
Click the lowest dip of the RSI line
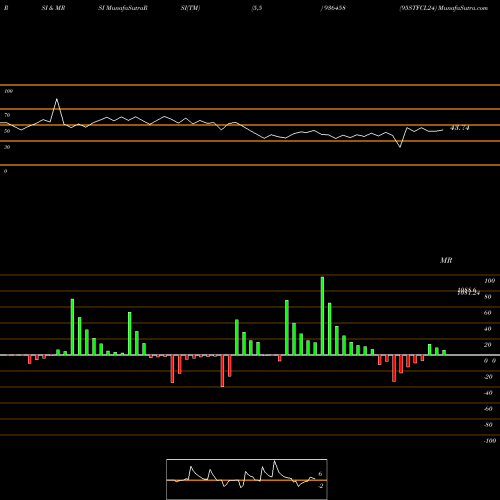point(400,147)
